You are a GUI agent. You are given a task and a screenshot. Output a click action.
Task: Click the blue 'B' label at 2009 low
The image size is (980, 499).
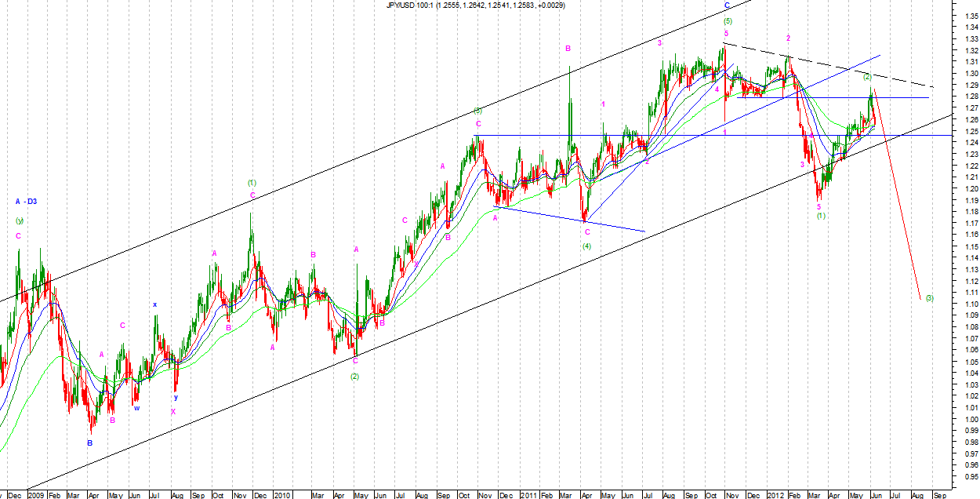(x=89, y=443)
